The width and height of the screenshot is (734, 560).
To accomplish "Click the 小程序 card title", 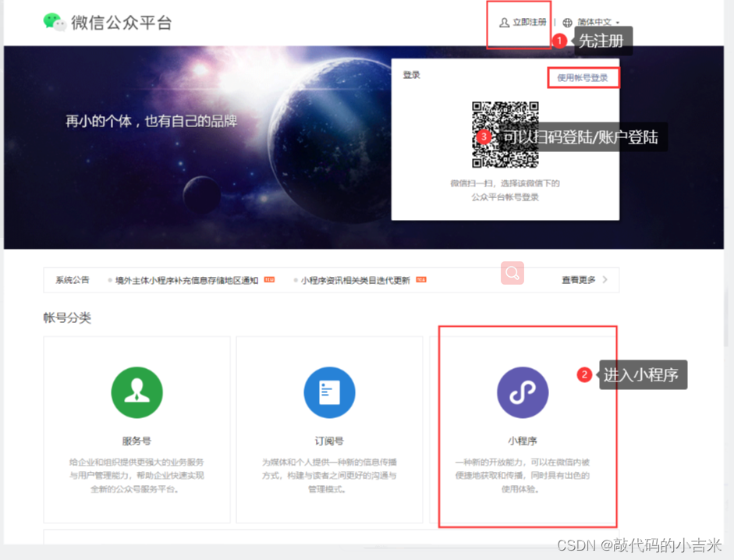I will 523,441.
